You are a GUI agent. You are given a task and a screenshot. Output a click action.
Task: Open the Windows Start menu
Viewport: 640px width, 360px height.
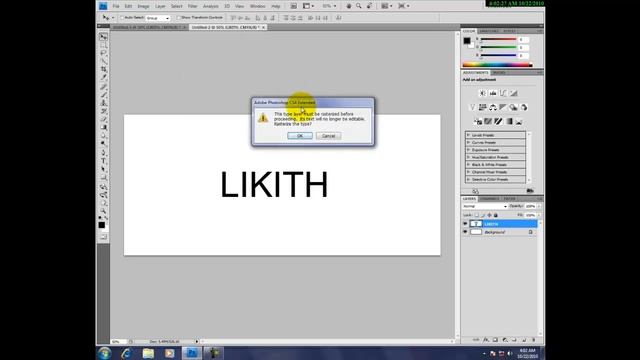pos(105,353)
